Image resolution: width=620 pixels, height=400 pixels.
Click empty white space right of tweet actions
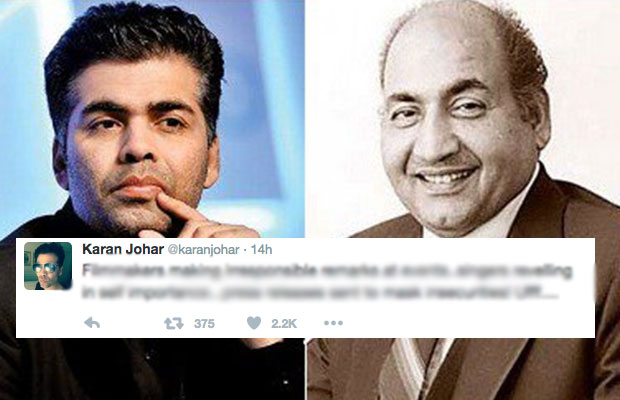click(x=467, y=323)
